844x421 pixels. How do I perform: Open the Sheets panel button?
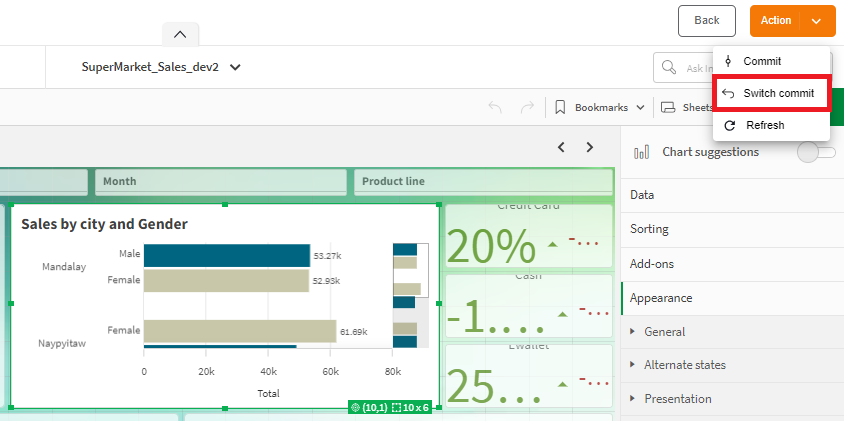pos(687,107)
